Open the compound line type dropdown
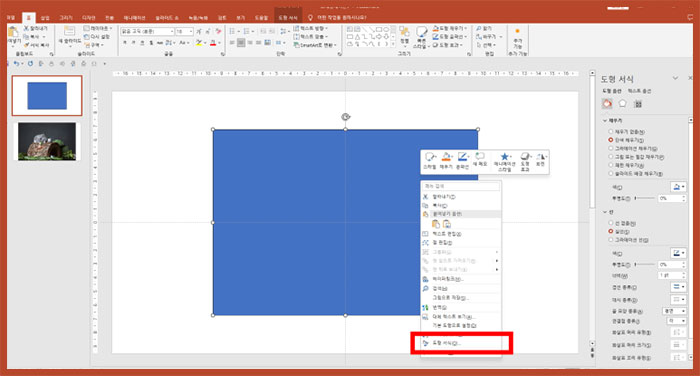Image resolution: width=700 pixels, height=376 pixels. 678,287
